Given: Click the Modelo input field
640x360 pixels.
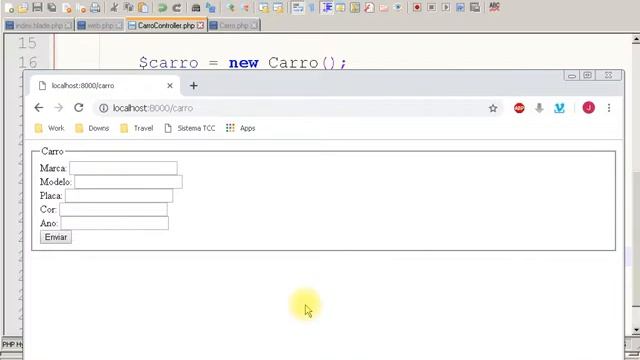Looking at the screenshot, I should [129, 182].
